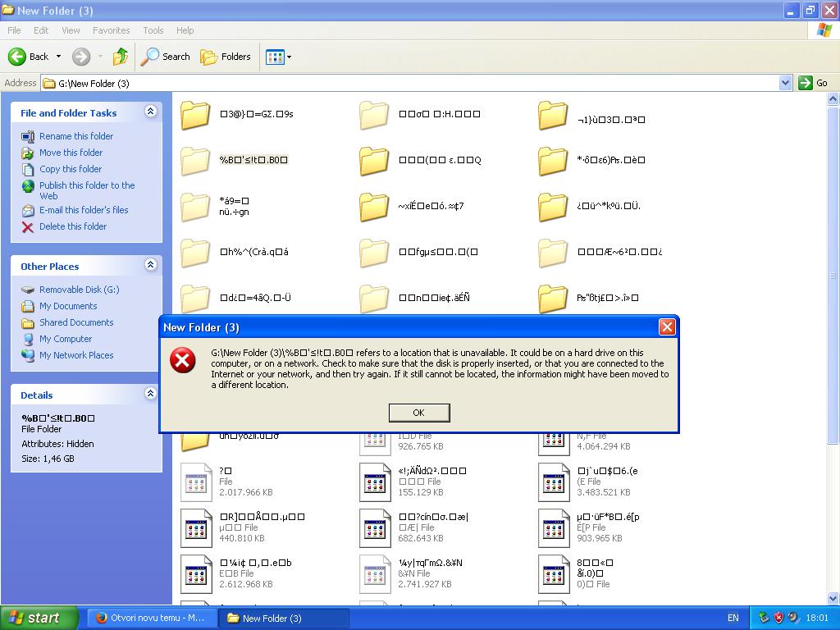840x630 pixels.
Task: Open the View menu
Action: pyautogui.click(x=71, y=30)
